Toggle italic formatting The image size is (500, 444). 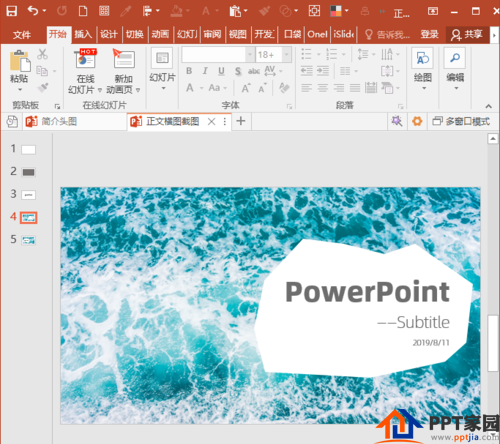[205, 71]
